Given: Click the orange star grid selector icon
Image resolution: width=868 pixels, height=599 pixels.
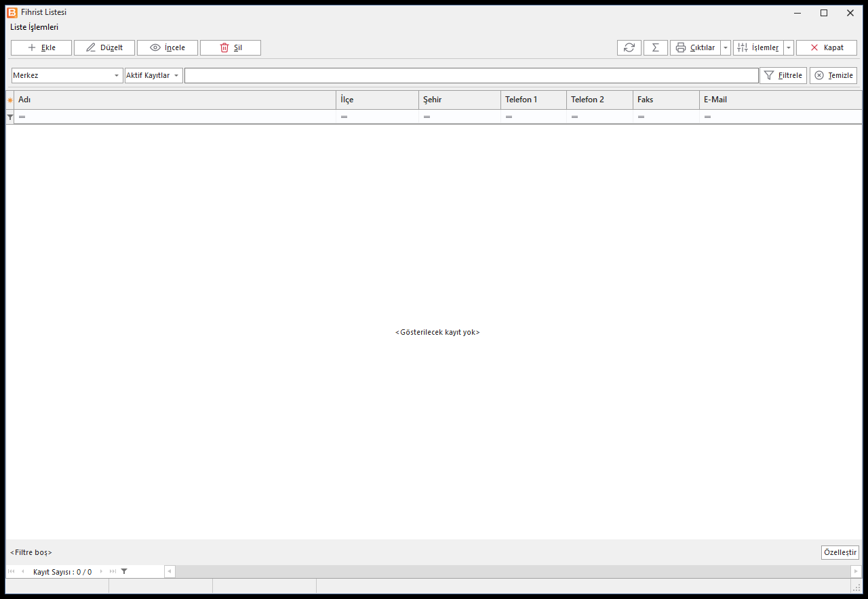Looking at the screenshot, I should tap(10, 100).
